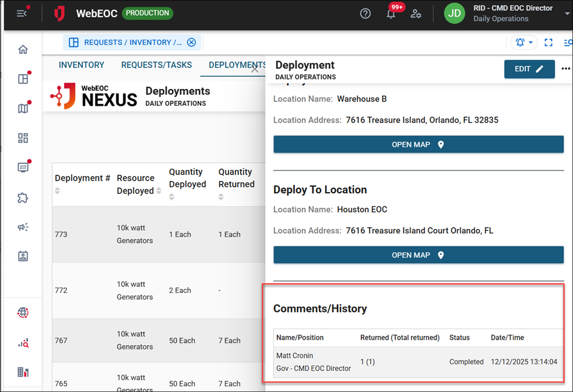Open the megaphone announcements icon

tap(23, 228)
